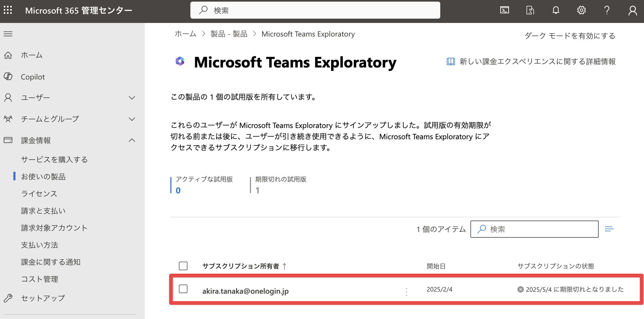Image resolution: width=644 pixels, height=319 pixels.
Task: Click the 2025/2/4 start date cell
Action: [x=439, y=289]
